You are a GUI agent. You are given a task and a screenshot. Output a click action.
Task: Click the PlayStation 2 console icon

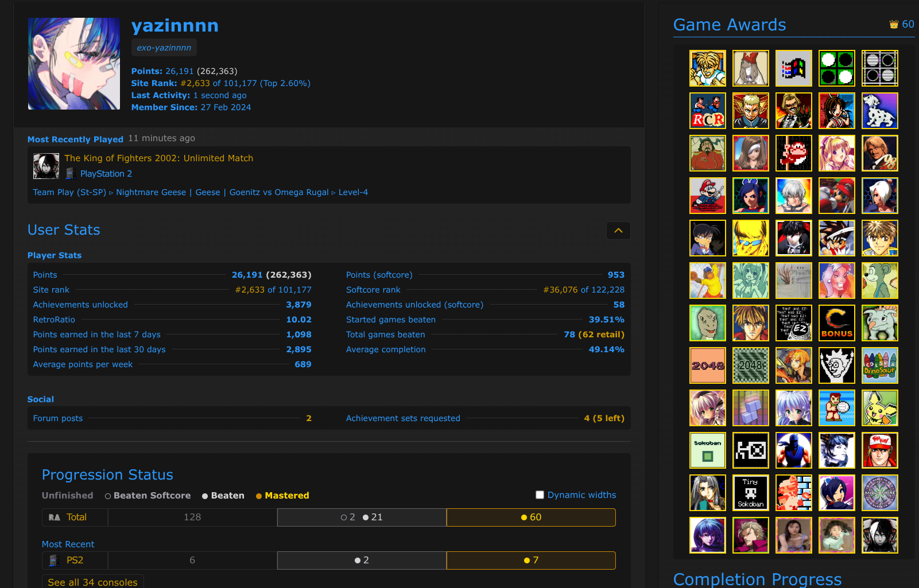tap(71, 173)
